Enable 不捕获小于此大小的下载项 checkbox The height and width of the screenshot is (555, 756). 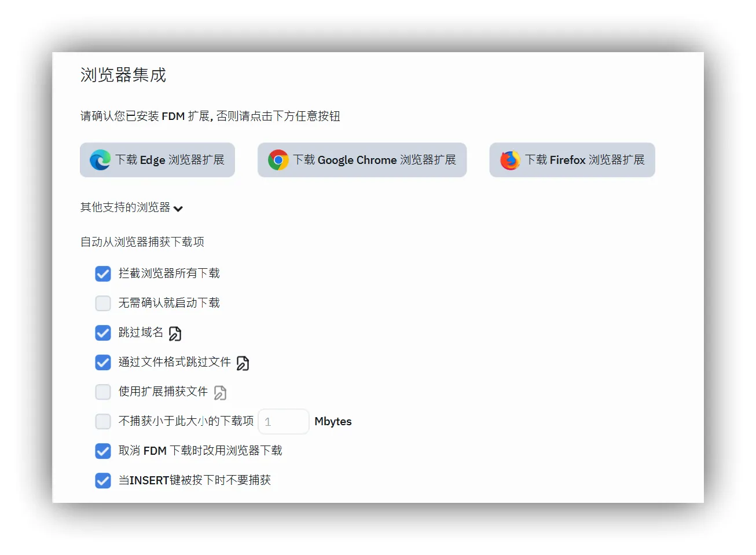pyautogui.click(x=103, y=421)
